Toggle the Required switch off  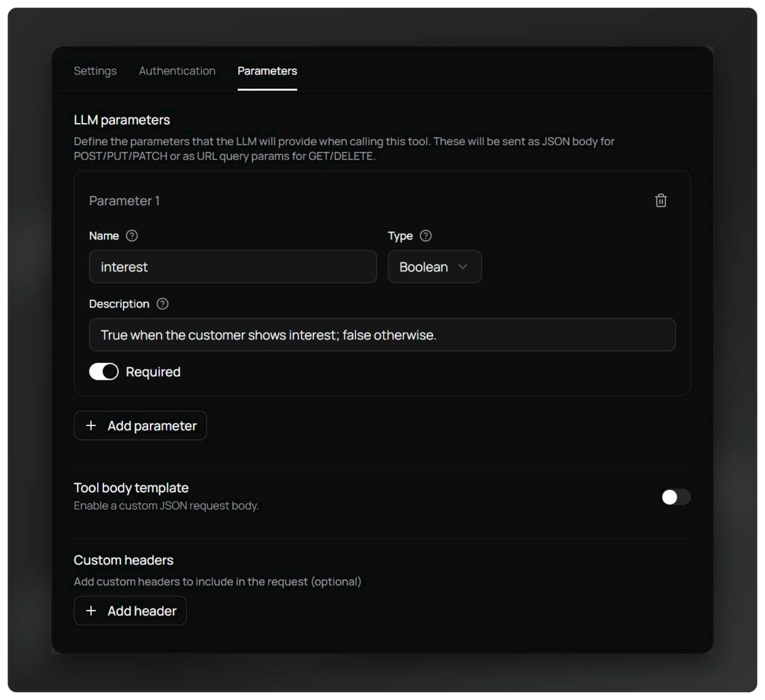click(x=104, y=371)
